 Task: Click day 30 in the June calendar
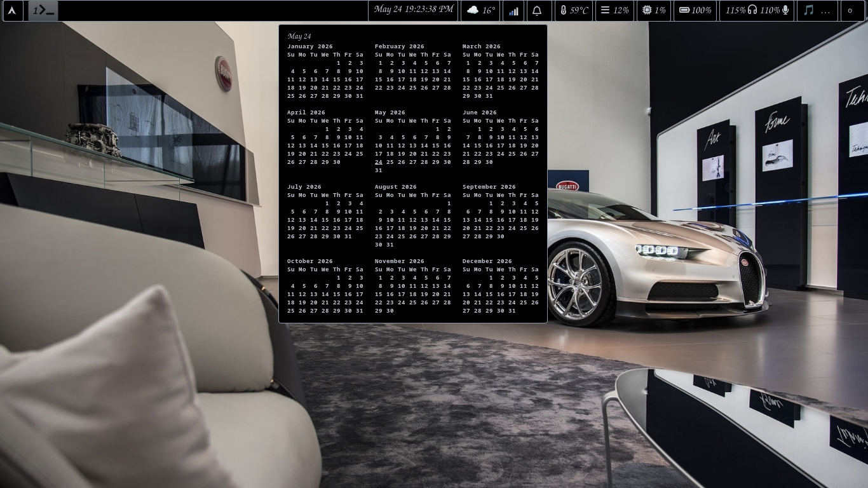[x=489, y=162]
